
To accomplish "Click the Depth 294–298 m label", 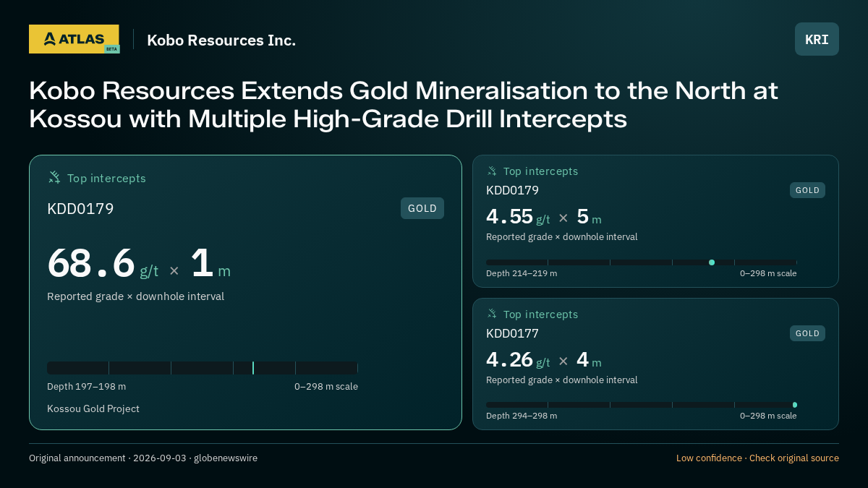I will tap(522, 416).
